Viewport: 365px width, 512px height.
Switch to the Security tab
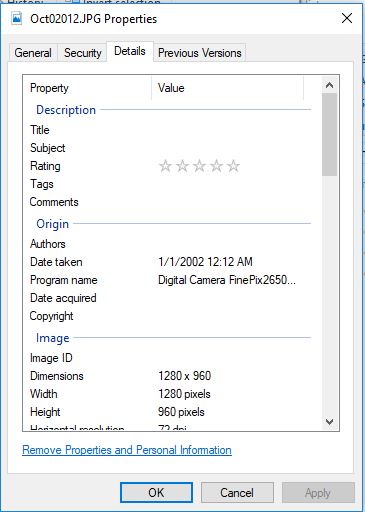pyautogui.click(x=82, y=53)
